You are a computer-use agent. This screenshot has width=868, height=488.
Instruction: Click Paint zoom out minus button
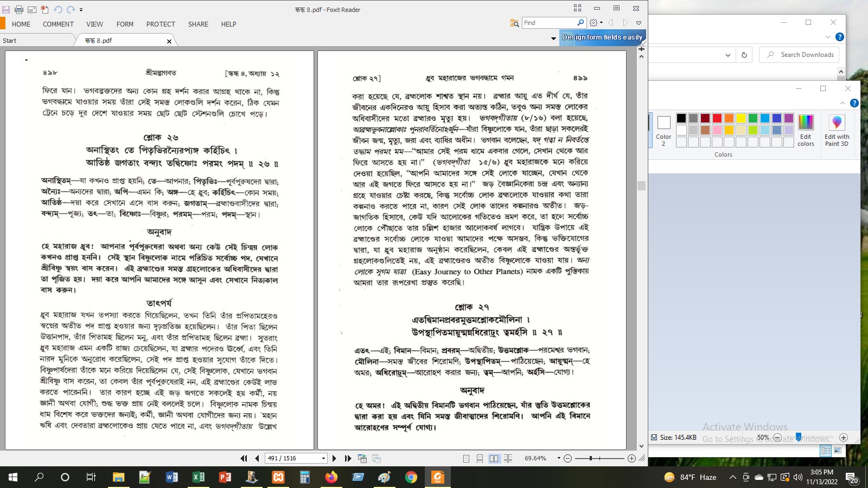777,438
